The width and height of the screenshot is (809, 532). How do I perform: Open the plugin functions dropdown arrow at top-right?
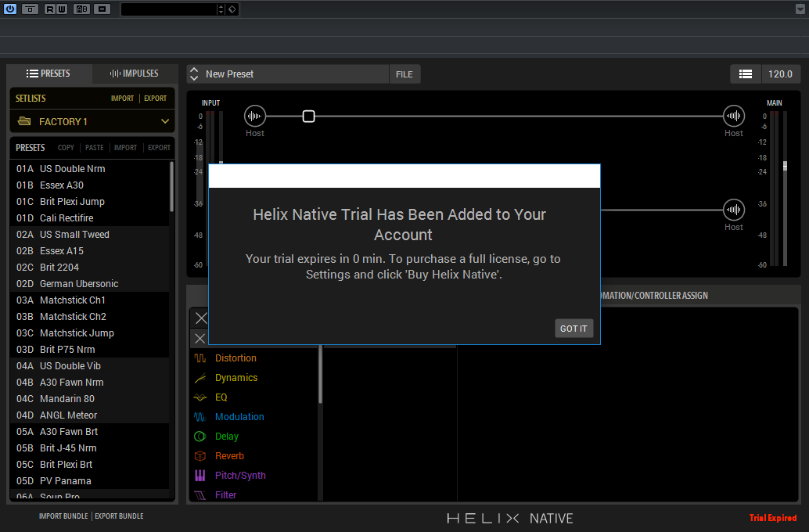point(800,9)
